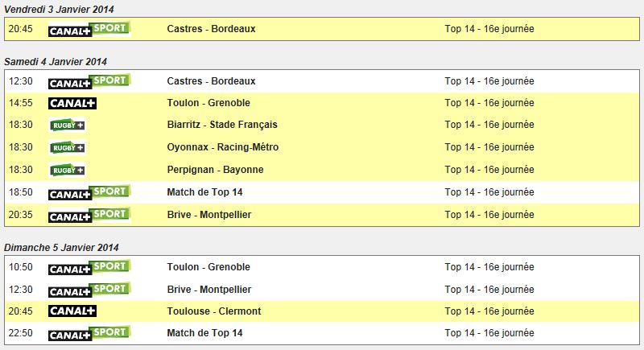Click Top 14 - 16e journée on the Toulouse - Clermont row

[489, 311]
